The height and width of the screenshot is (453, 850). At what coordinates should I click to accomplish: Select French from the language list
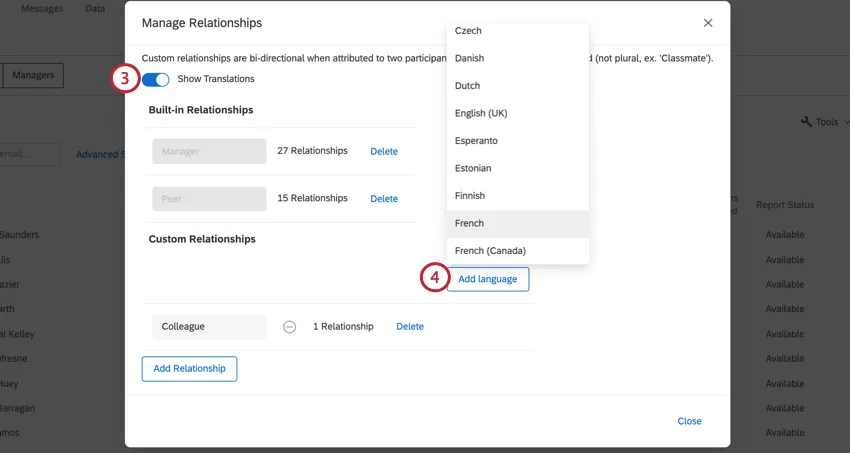(469, 223)
